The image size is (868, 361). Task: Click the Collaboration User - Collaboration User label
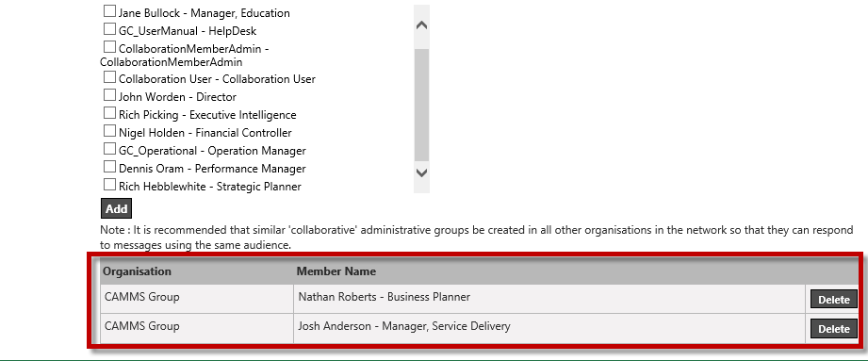click(217, 79)
